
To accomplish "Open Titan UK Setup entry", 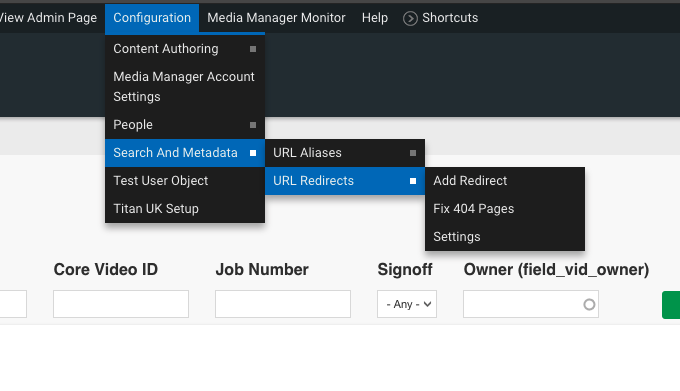I will point(185,209).
